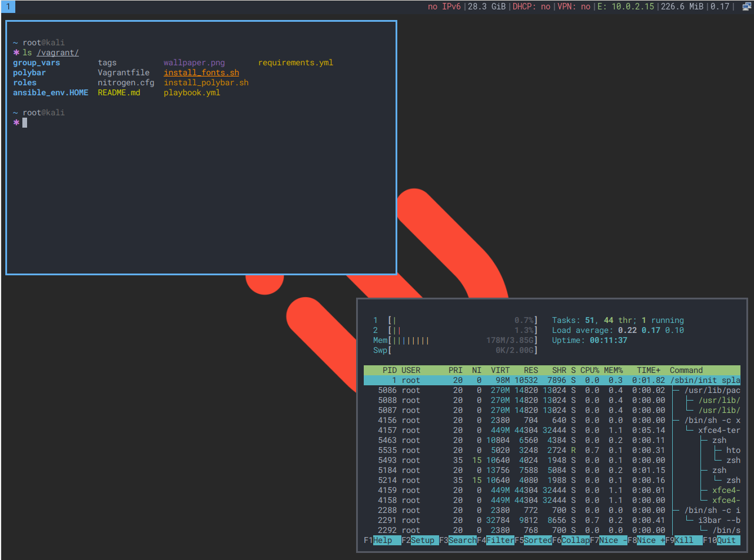Click the Uptime line in htop

[x=590, y=340]
